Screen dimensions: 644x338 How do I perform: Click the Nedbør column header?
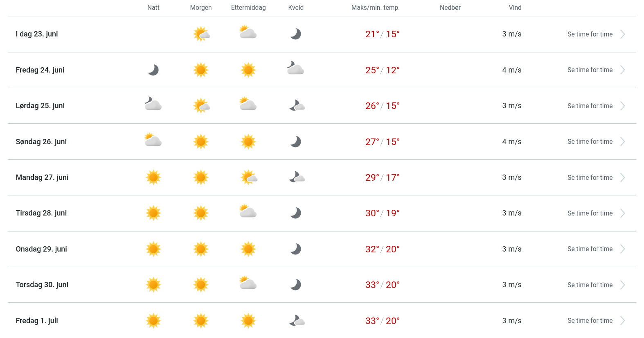450,8
